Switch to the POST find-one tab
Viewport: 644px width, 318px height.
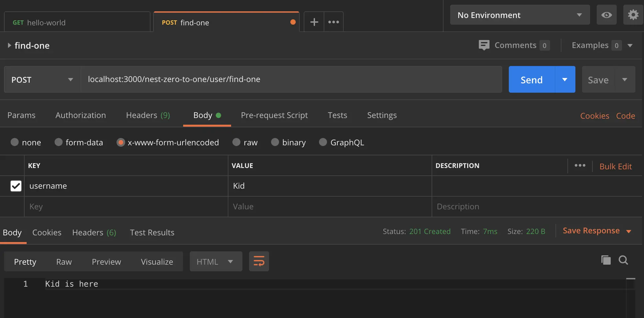[x=226, y=22]
